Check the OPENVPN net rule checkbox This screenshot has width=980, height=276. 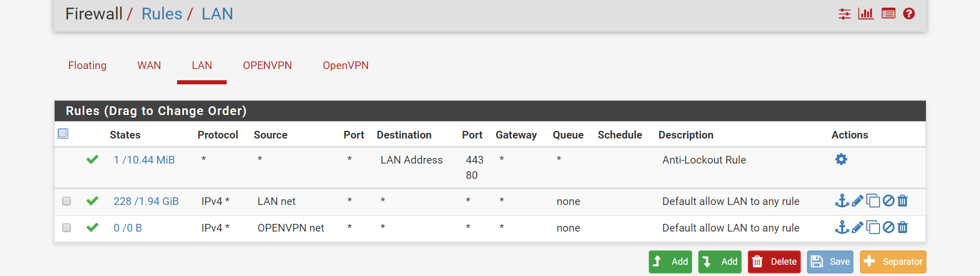[66, 227]
